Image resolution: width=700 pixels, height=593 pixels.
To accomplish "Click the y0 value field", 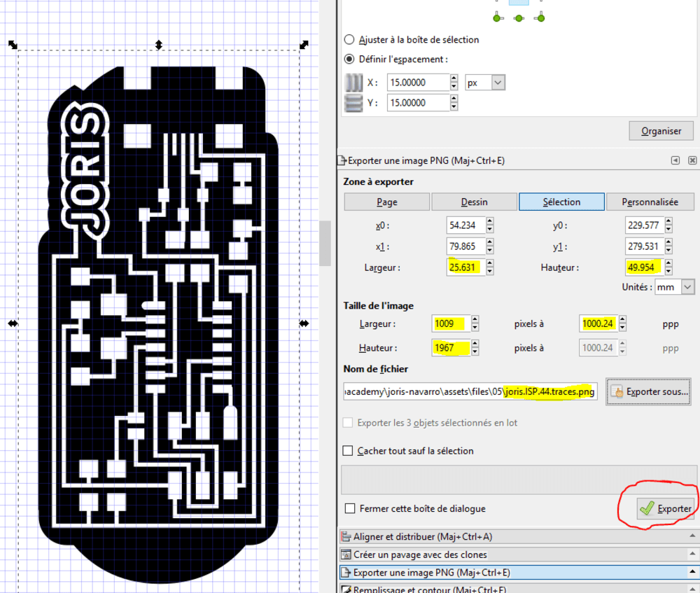I will pyautogui.click(x=645, y=225).
